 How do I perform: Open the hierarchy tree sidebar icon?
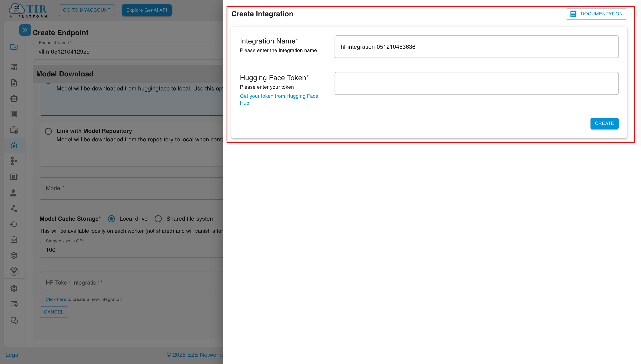pyautogui.click(x=14, y=161)
